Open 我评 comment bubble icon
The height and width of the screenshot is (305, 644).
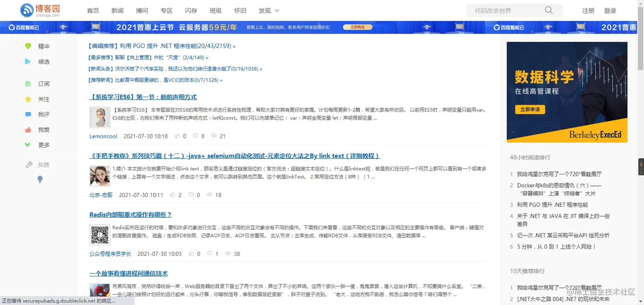click(28, 114)
